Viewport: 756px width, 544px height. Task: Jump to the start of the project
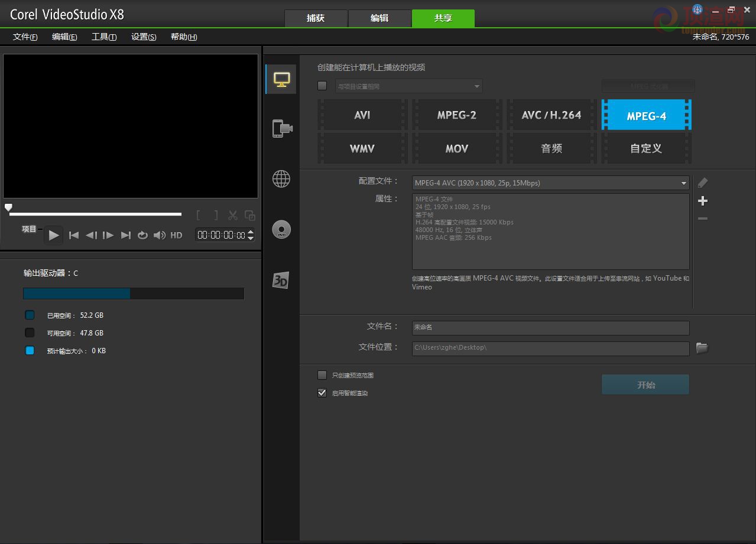[x=74, y=235]
